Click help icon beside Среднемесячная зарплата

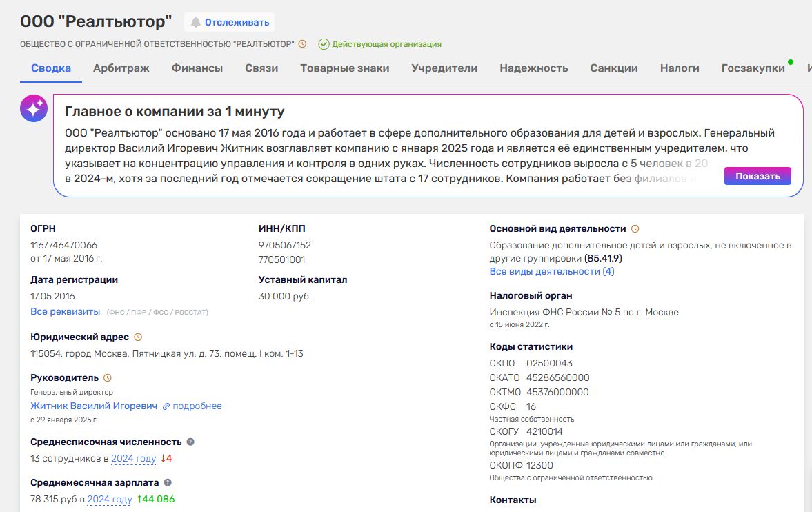point(168,483)
